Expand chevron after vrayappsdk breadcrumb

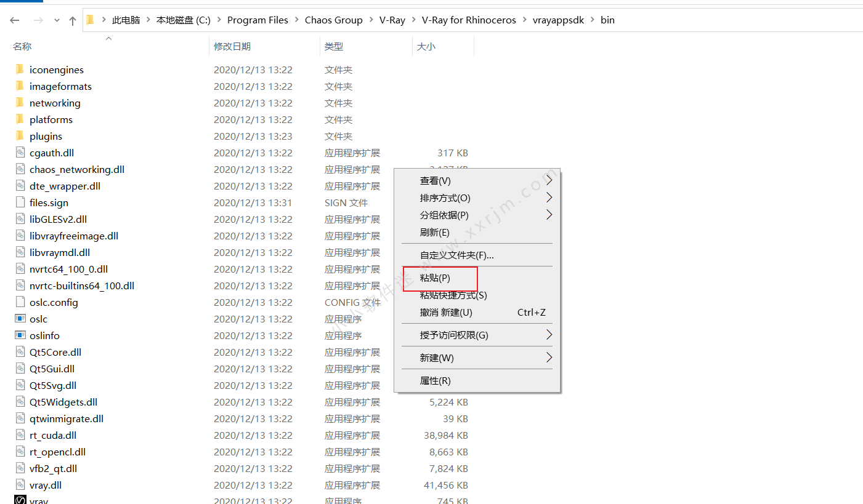593,20
